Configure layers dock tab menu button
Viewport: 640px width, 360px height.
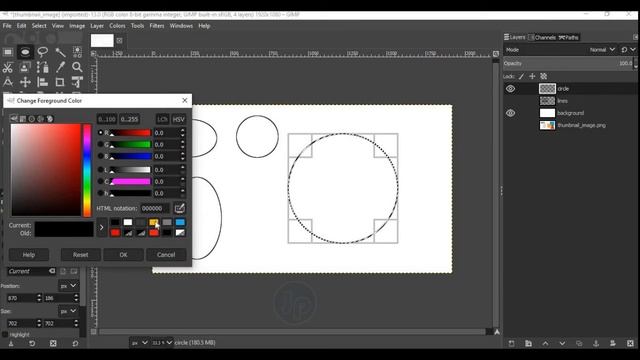pyautogui.click(x=635, y=37)
